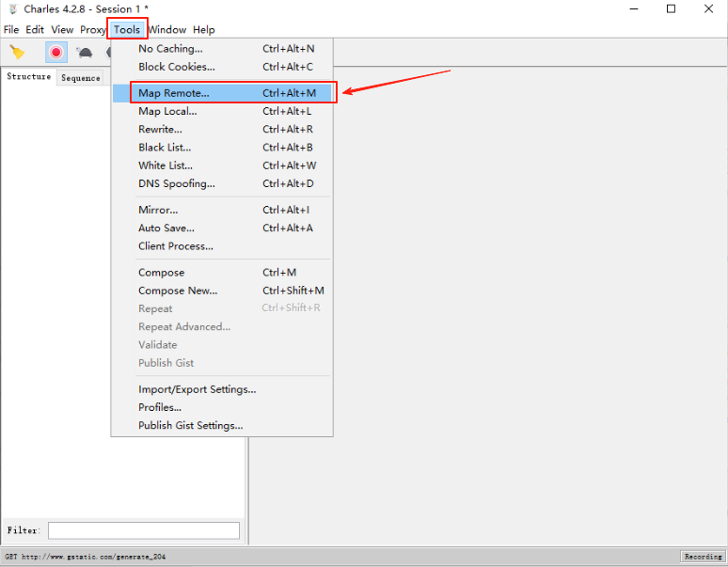Choose Compose from Tools menu
The height and width of the screenshot is (567, 728).
222,273
